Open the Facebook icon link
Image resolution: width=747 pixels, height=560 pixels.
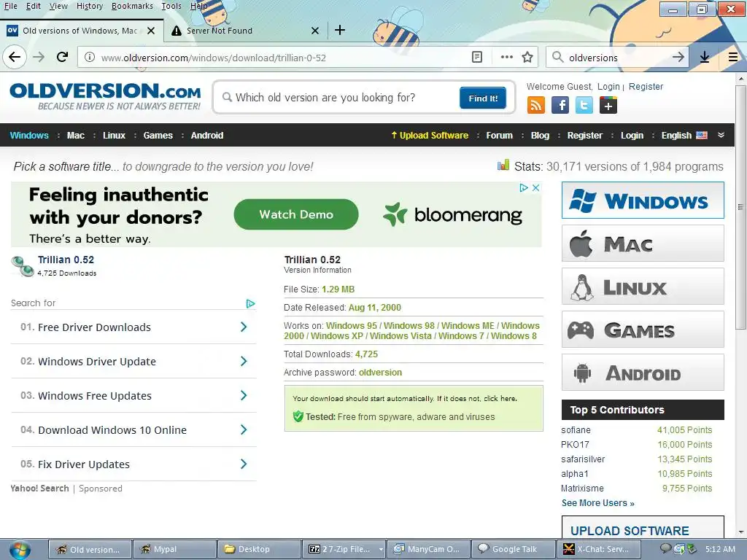[560, 105]
